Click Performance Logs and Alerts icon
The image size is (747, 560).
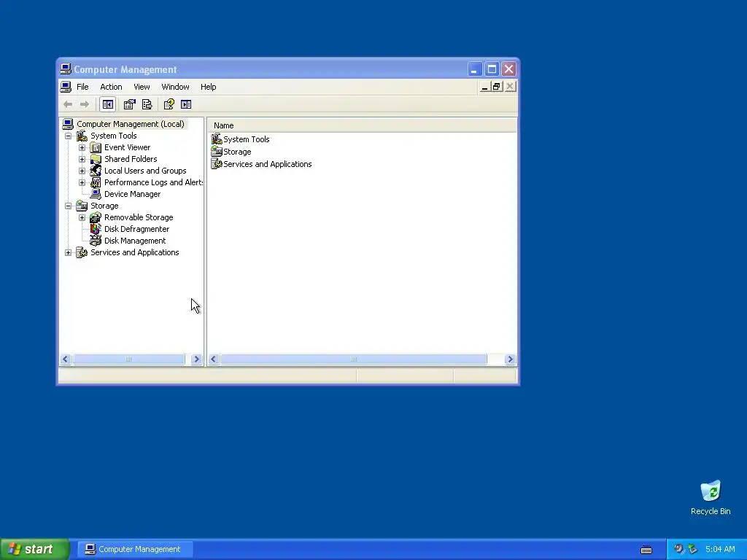click(96, 182)
